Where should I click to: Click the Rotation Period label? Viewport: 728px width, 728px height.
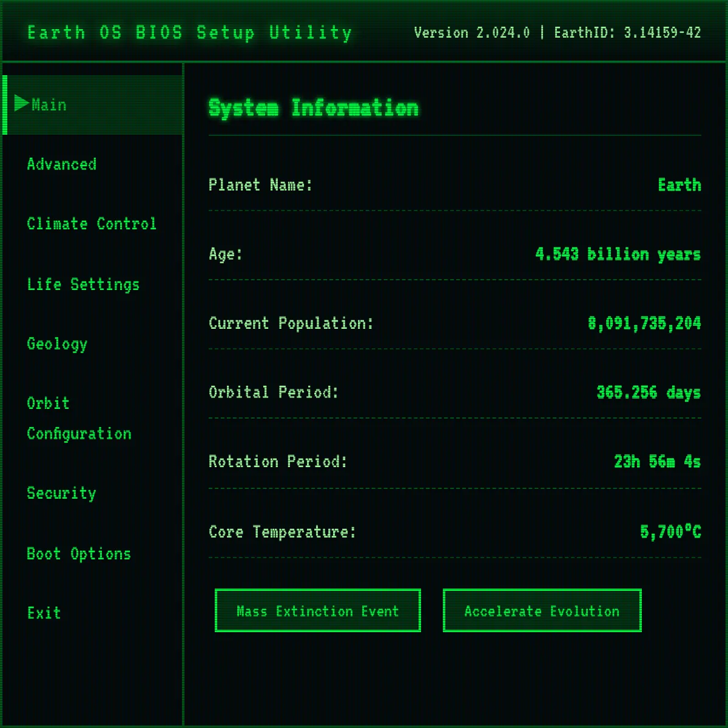click(x=278, y=462)
